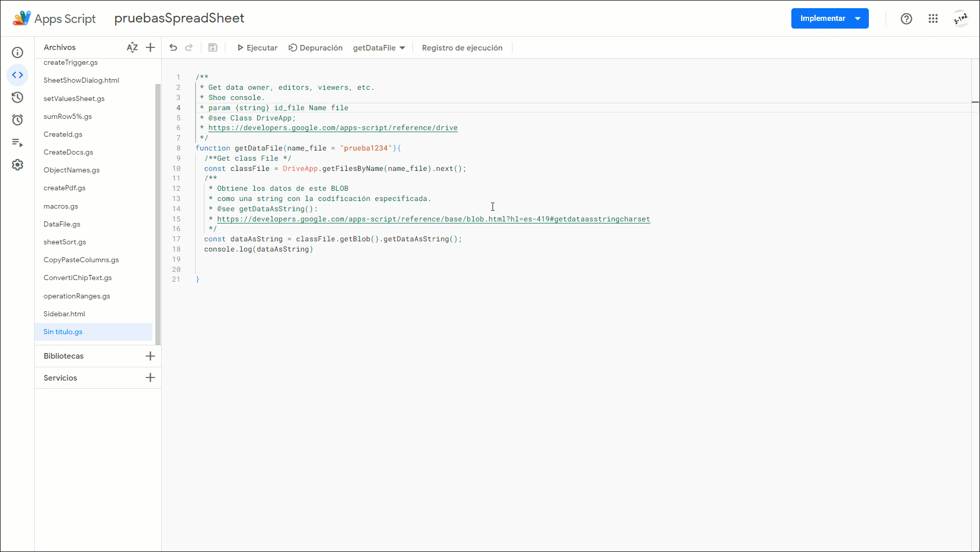Open Registro de ejecución log
The width and height of the screenshot is (980, 552).
[462, 47]
